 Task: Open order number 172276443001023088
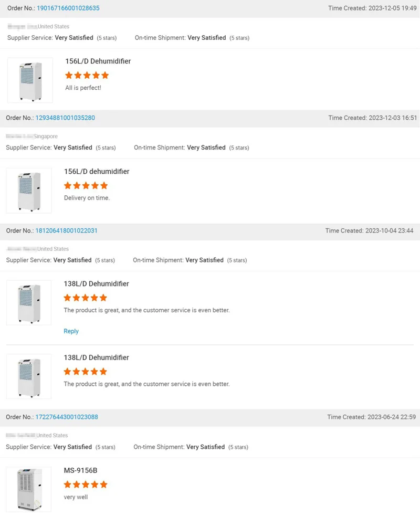[66, 417]
